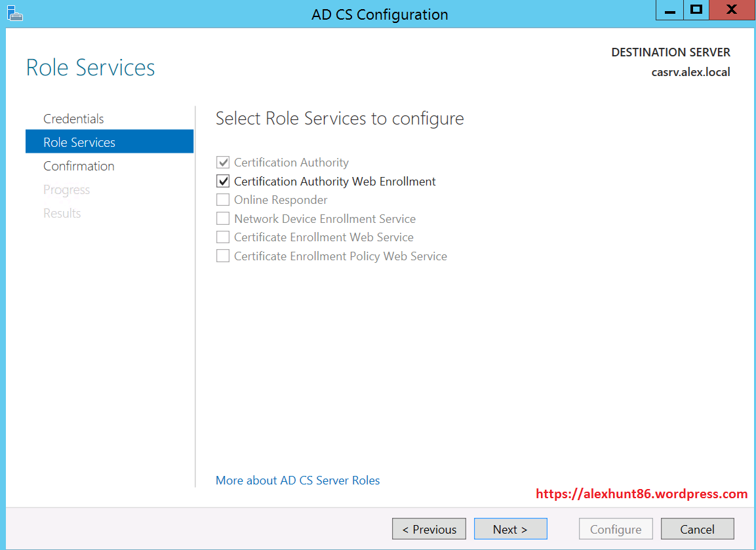
Task: Click the AD CS window icon in title bar
Action: 14,12
